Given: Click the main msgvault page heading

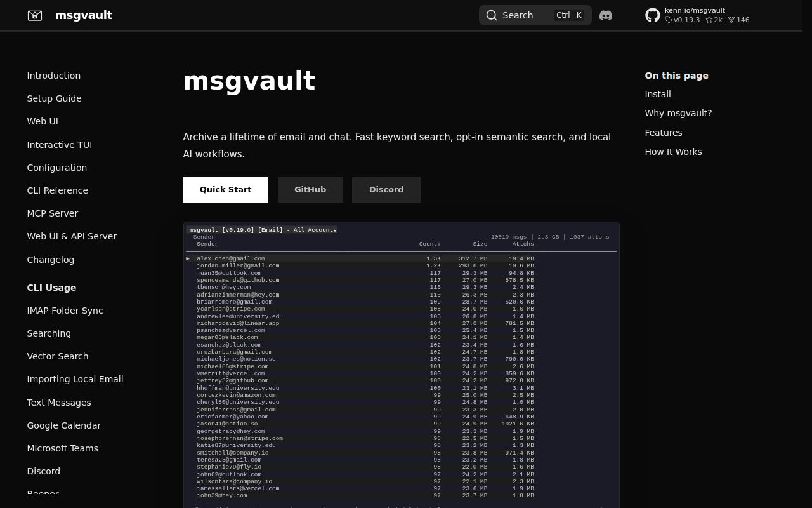Looking at the screenshot, I should point(249,81).
